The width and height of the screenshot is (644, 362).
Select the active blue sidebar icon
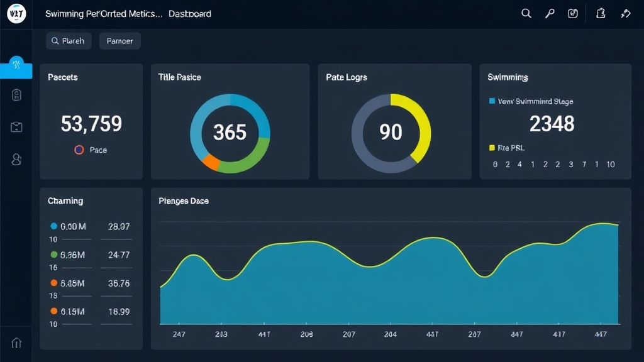click(x=16, y=64)
